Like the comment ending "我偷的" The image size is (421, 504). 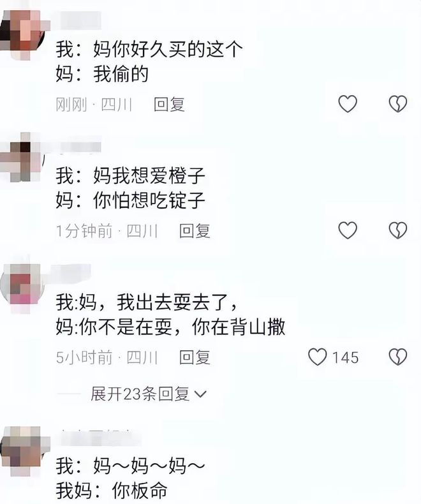pyautogui.click(x=348, y=104)
